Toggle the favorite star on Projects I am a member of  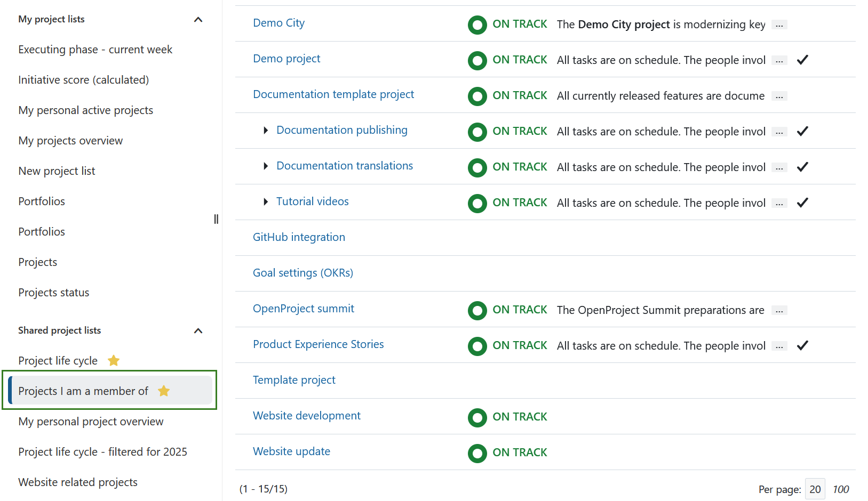164,391
